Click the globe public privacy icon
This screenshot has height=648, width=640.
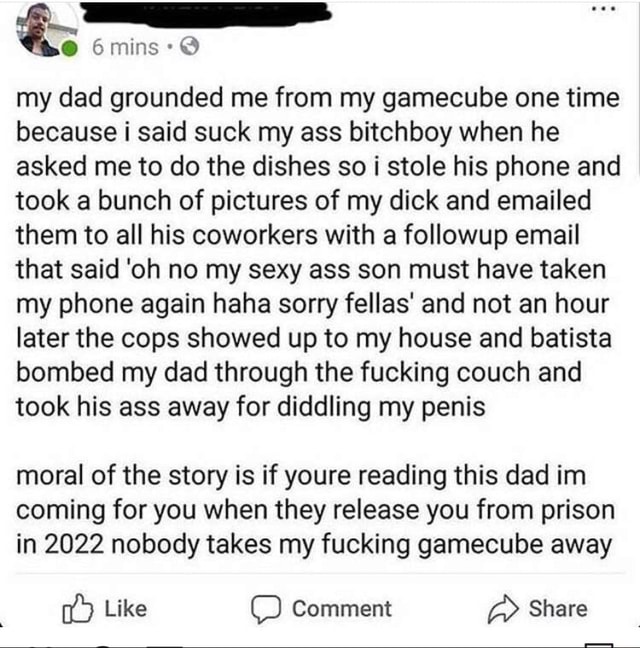(x=190, y=46)
